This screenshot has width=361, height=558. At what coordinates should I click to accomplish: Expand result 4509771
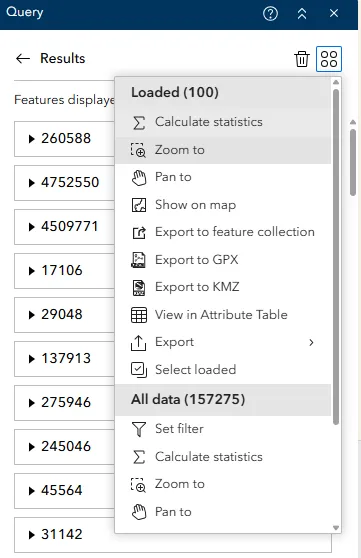click(31, 227)
